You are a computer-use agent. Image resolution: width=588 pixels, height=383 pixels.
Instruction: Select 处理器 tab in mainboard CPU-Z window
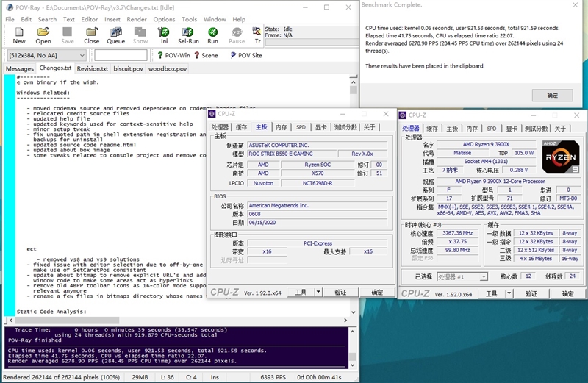[x=220, y=127]
